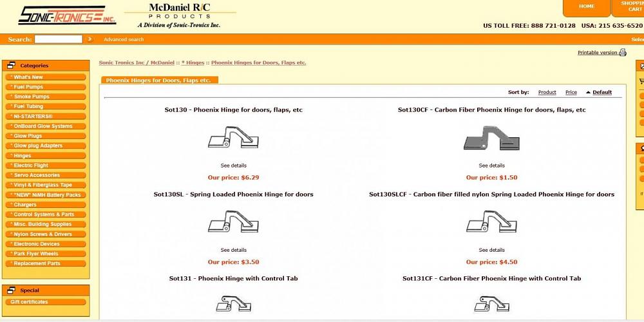Click the printer icon beside Printable version
Screen dimensions: 644x322
[x=623, y=53]
